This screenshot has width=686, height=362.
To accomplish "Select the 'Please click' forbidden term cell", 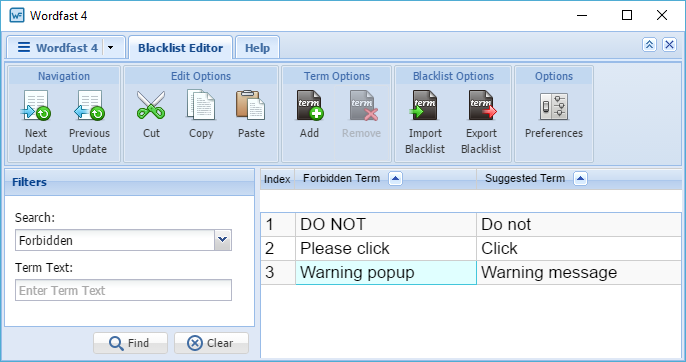I will pyautogui.click(x=386, y=249).
